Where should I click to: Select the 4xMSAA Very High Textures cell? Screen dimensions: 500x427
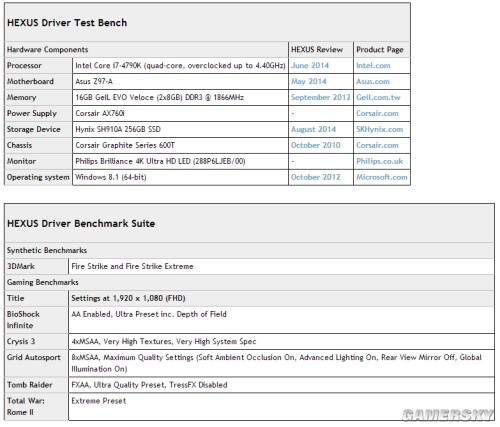pos(281,342)
